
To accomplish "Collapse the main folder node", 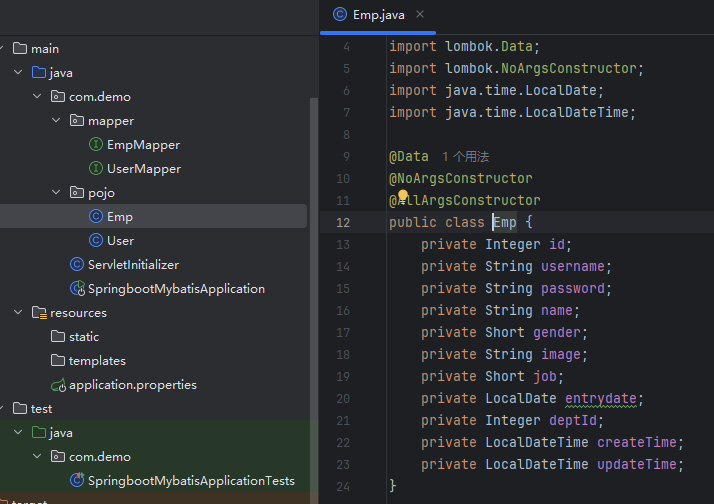I will click(x=3, y=49).
